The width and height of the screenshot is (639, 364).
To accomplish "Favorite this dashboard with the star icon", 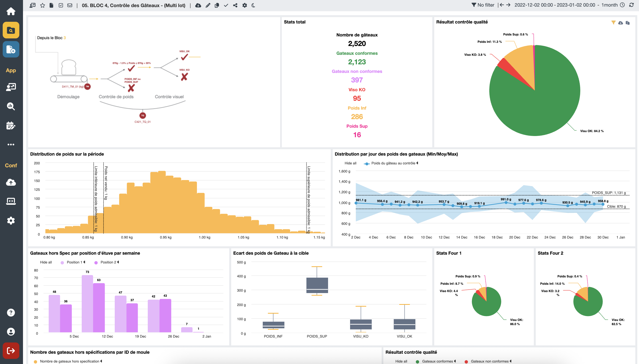I will pyautogui.click(x=43, y=5).
